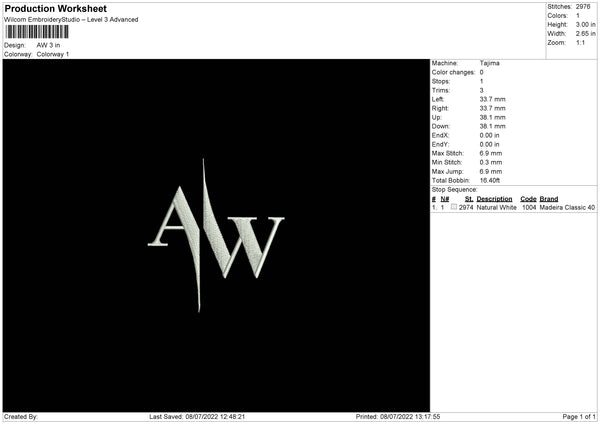Click the Created By label
Viewport: 600px width, 424px height.
(21, 417)
